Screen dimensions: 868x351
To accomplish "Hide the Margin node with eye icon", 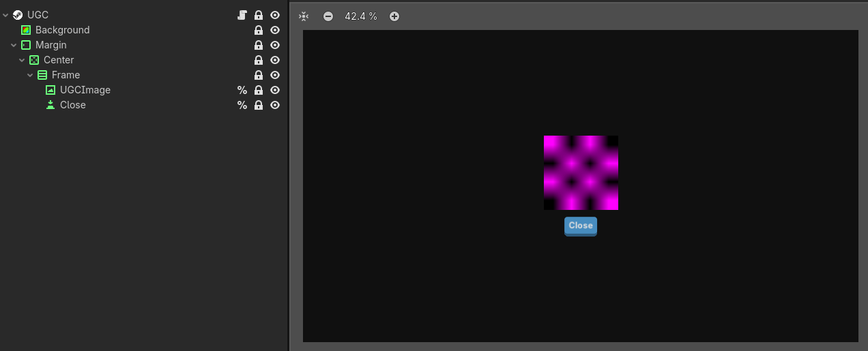I will [x=275, y=45].
